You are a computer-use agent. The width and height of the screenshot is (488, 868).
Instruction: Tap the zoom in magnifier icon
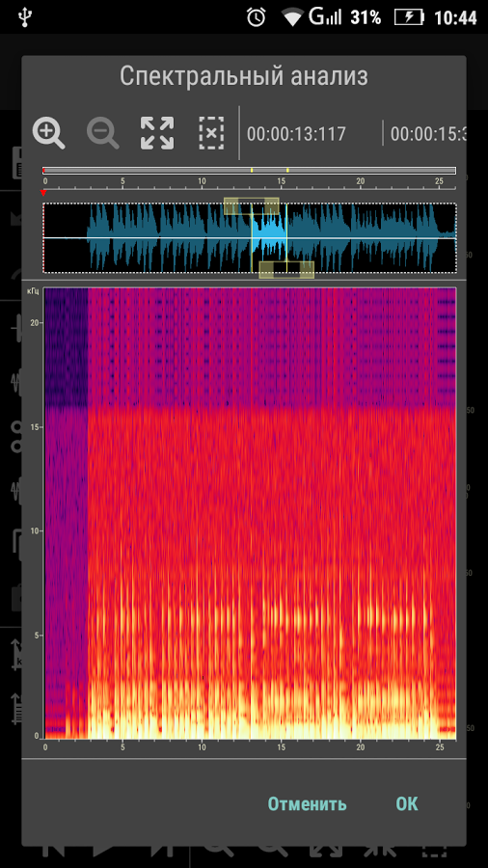click(48, 133)
